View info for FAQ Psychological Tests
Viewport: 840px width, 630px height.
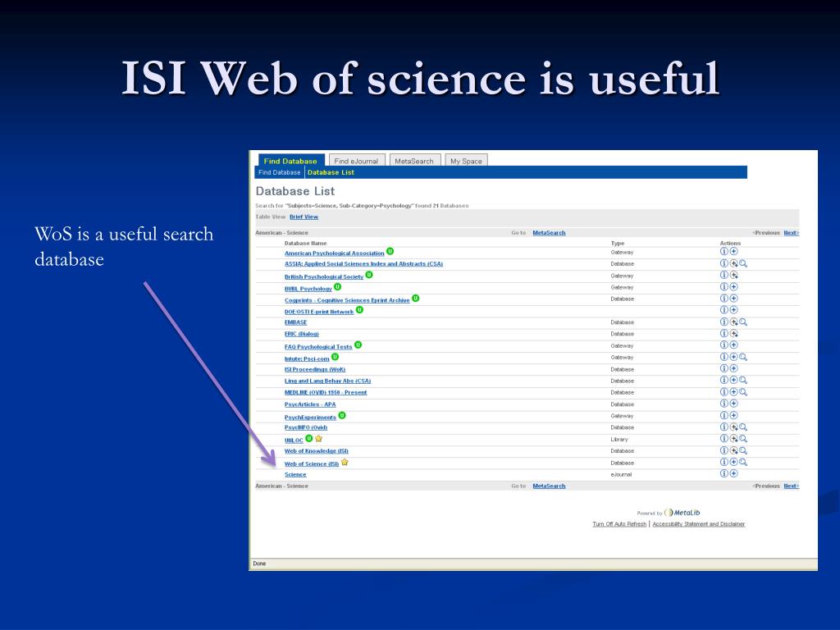[724, 345]
